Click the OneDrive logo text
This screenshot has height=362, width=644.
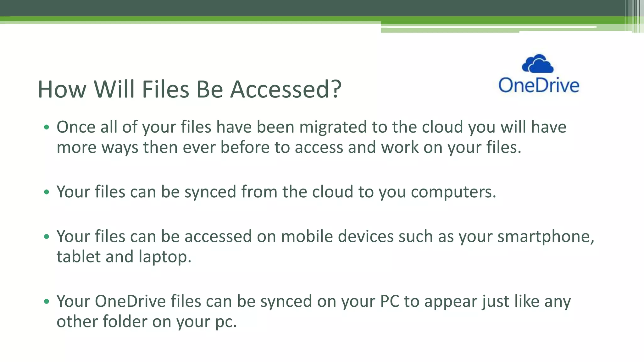point(539,85)
